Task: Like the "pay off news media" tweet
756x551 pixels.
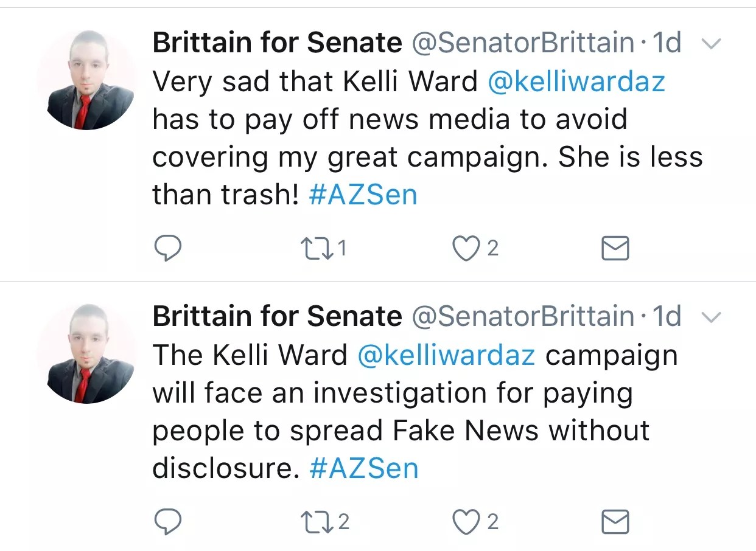Action: pos(466,248)
